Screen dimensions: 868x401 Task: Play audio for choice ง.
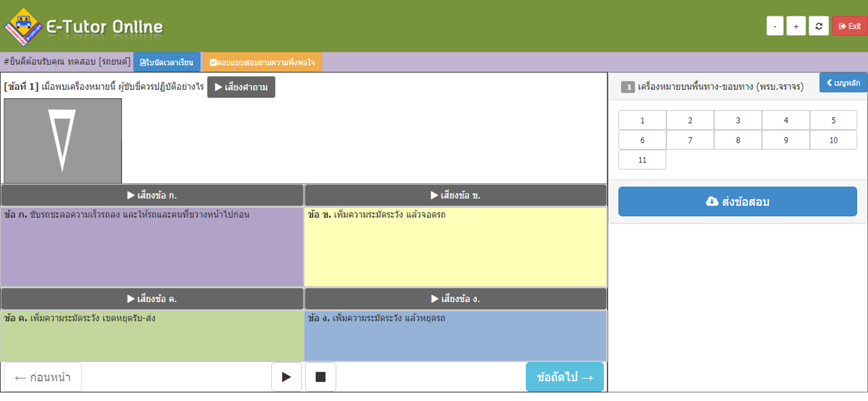pyautogui.click(x=456, y=299)
